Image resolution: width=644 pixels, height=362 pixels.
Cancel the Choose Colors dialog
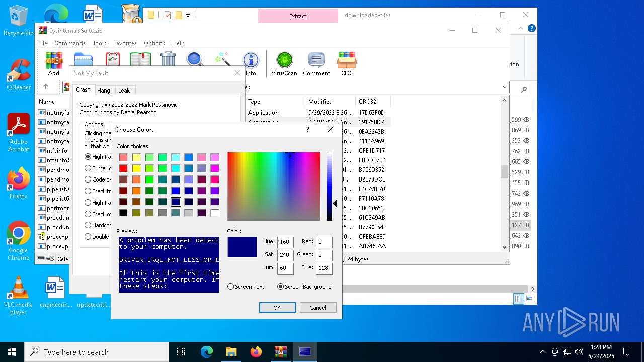[318, 308]
